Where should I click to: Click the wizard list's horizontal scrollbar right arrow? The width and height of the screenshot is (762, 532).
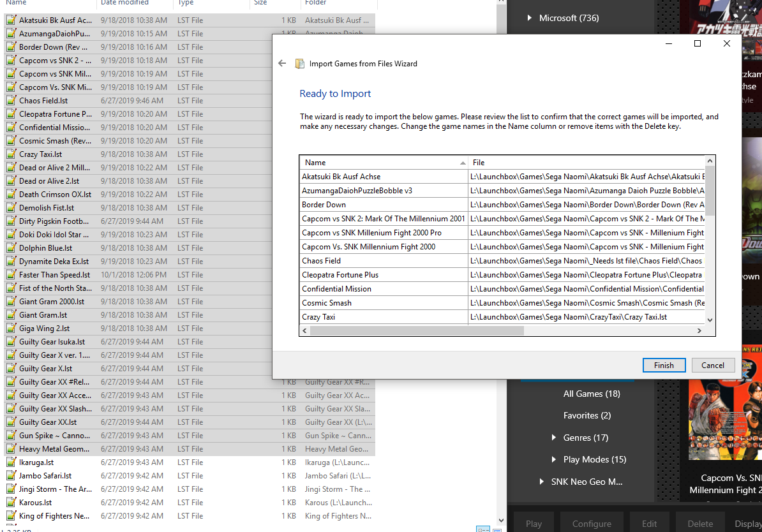click(699, 331)
